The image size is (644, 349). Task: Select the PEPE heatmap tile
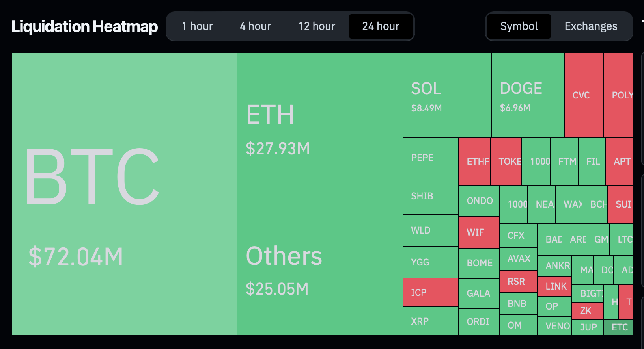click(431, 158)
